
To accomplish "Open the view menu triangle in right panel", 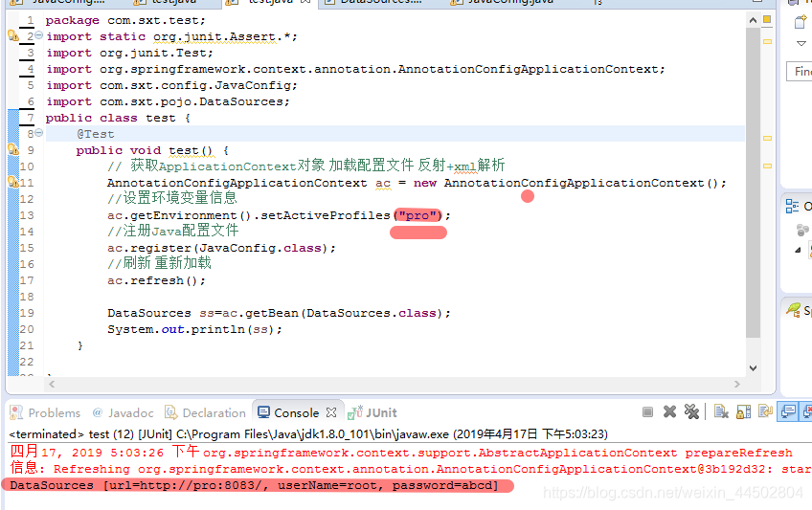I will (801, 43).
